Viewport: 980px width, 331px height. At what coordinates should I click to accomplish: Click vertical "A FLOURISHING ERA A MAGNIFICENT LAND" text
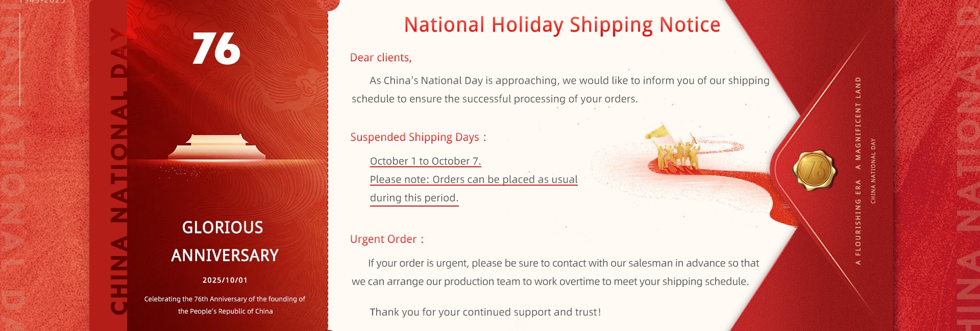pos(858,171)
